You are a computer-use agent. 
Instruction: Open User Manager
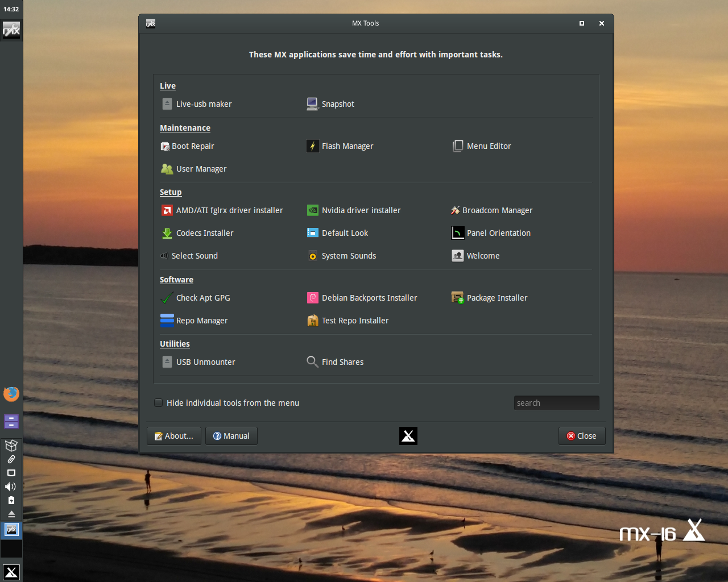[x=194, y=169]
